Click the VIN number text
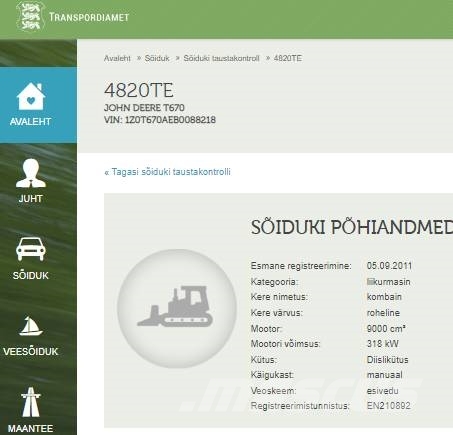This screenshot has width=453, height=435. (x=160, y=120)
